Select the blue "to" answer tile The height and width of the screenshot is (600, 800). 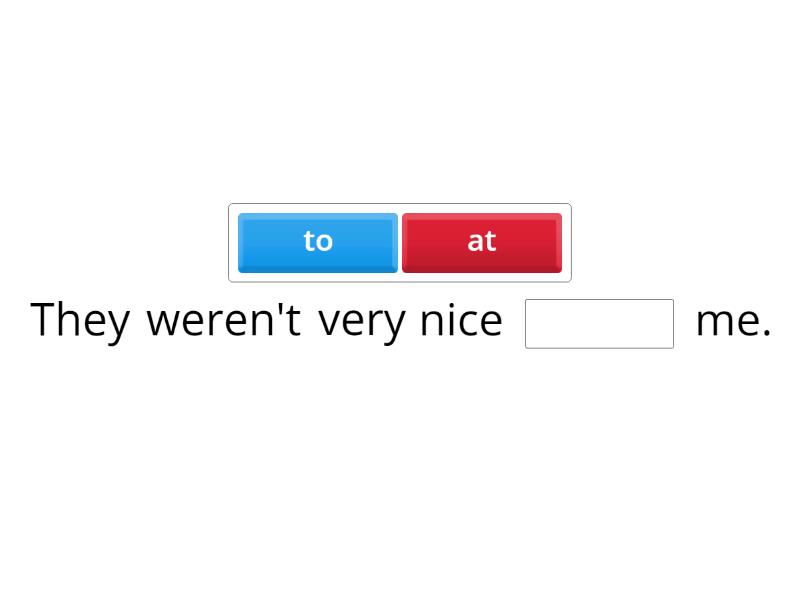[x=318, y=242]
